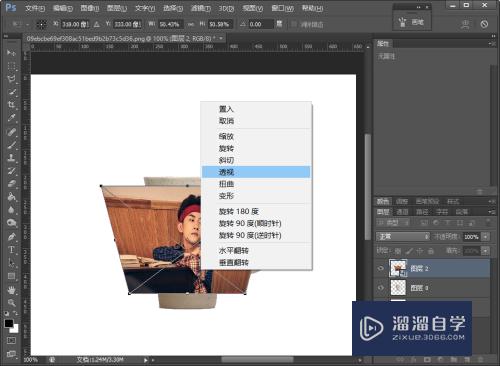This screenshot has width=500, height=366.
Task: Swap foreground and background colors icon
Action: point(16,314)
